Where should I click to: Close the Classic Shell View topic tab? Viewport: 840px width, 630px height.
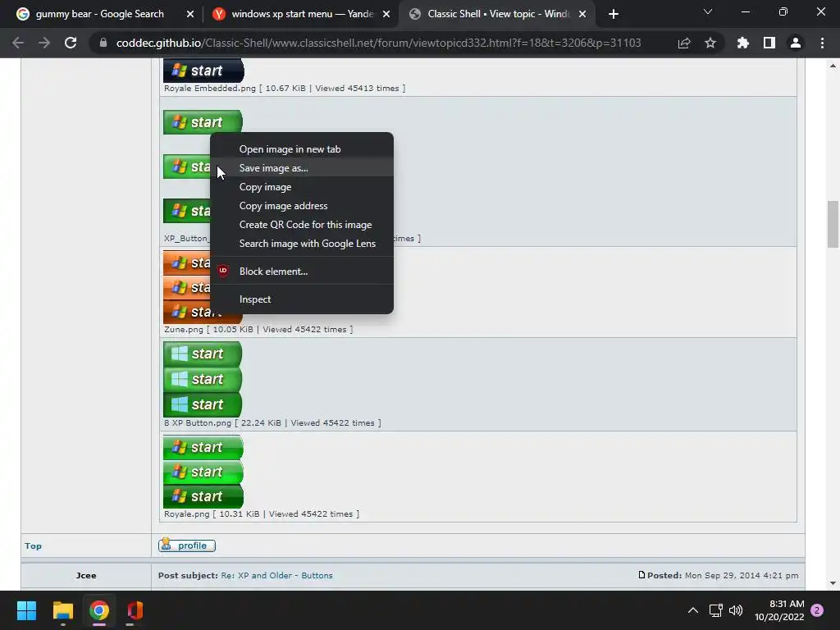582,14
